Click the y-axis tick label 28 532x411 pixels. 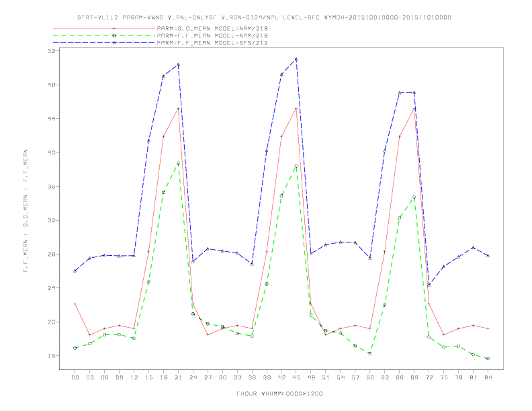pyautogui.click(x=50, y=254)
